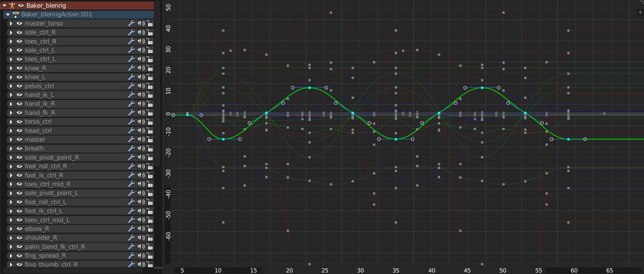
Task: Select the sole_pivot_point_L channel name
Action: 52,193
